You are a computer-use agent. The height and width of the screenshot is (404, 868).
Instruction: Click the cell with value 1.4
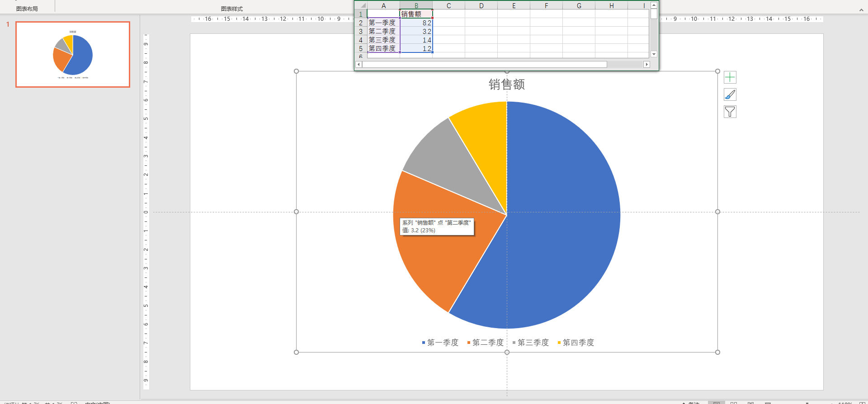[416, 40]
